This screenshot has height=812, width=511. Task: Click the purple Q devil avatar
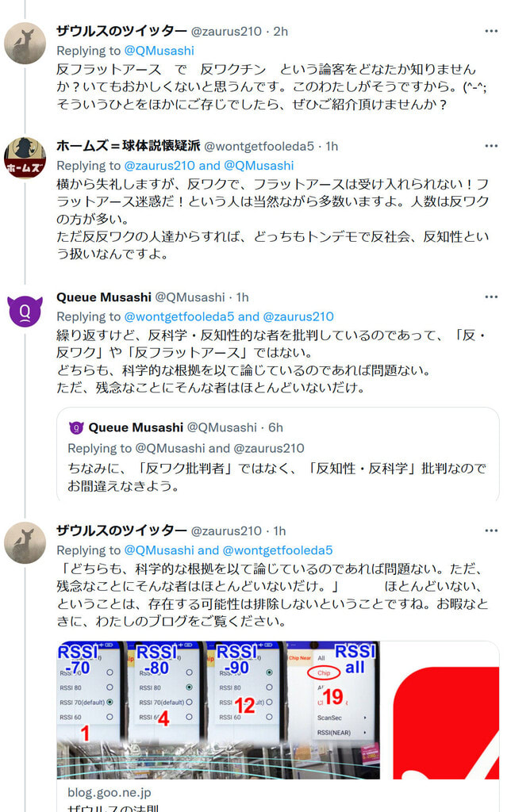tap(25, 311)
